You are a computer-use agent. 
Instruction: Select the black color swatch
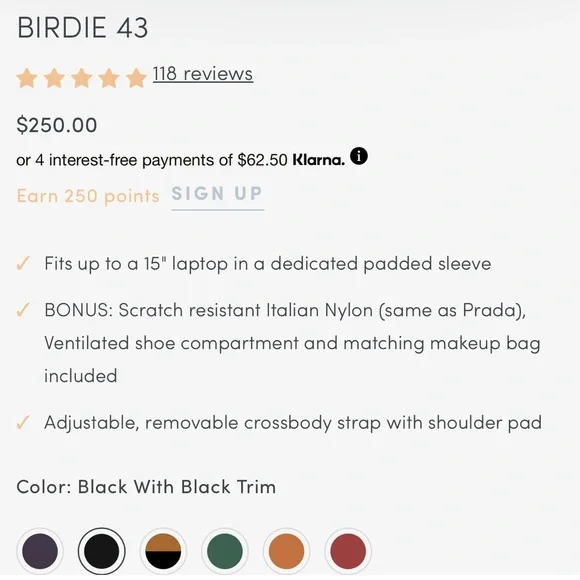(102, 551)
